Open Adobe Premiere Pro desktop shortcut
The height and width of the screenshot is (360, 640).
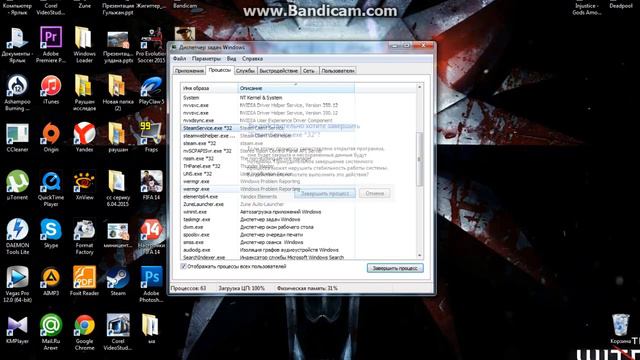pos(51,44)
